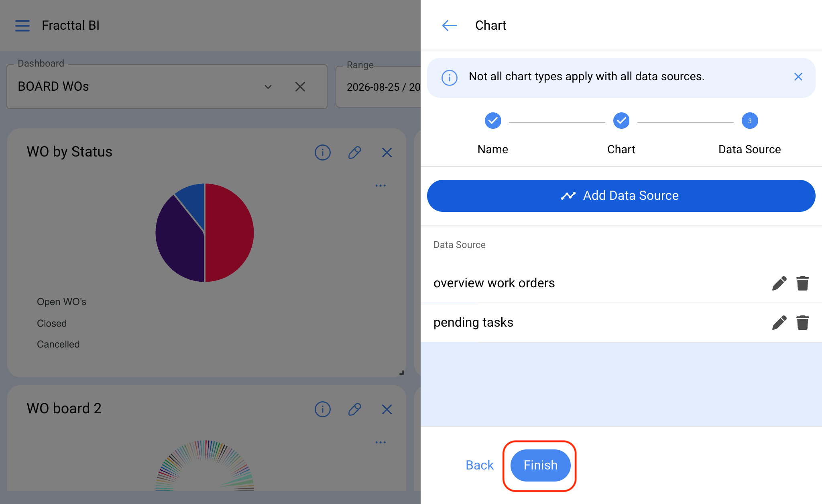Open info for WO board 2
The image size is (822, 504).
(x=323, y=409)
